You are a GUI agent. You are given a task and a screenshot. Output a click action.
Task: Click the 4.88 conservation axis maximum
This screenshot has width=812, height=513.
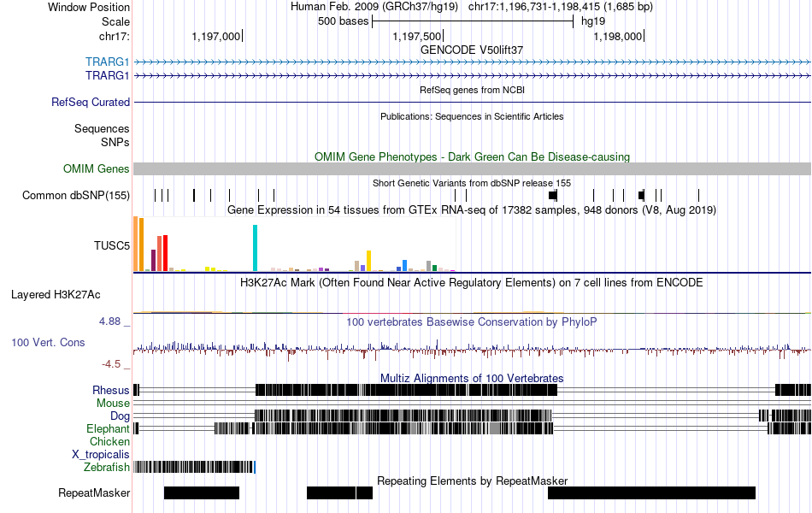point(109,321)
